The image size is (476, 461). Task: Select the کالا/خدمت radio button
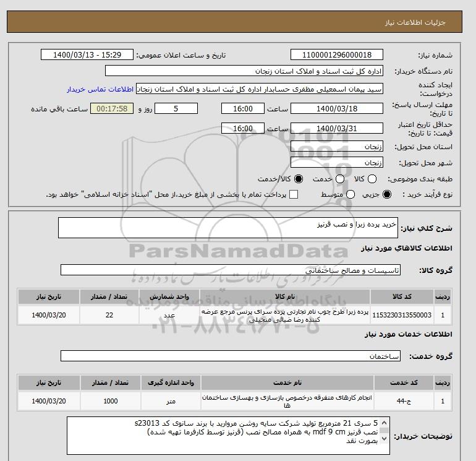click(299, 179)
